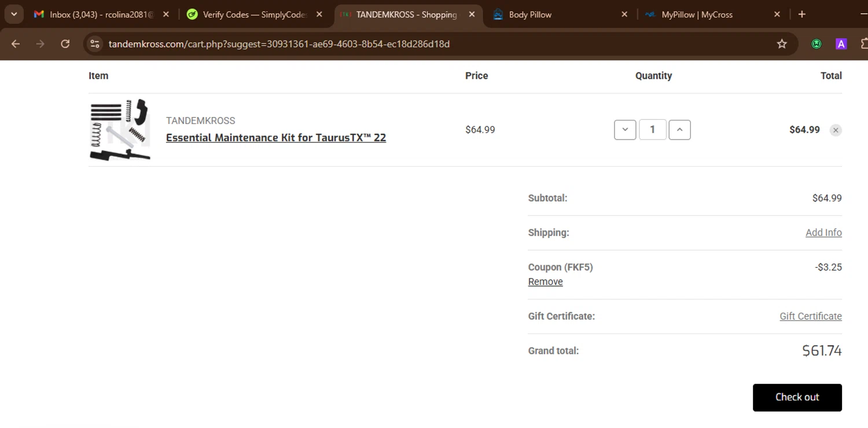Screen dimensions: 868x428
Task: Click the Coupon (FKF5) label
Action: point(561,268)
